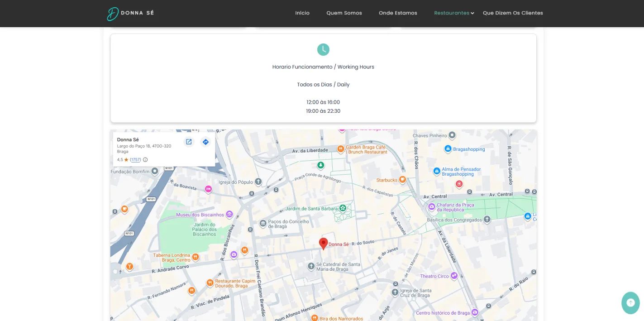644x321 pixels.
Task: Select Centro histórico de Braga marker
Action: [475, 312]
